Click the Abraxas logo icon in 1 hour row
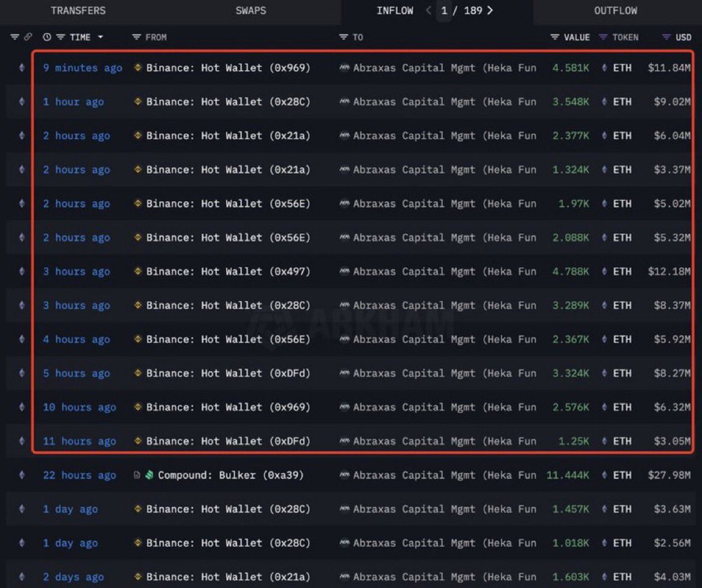The image size is (702, 588). 344,102
